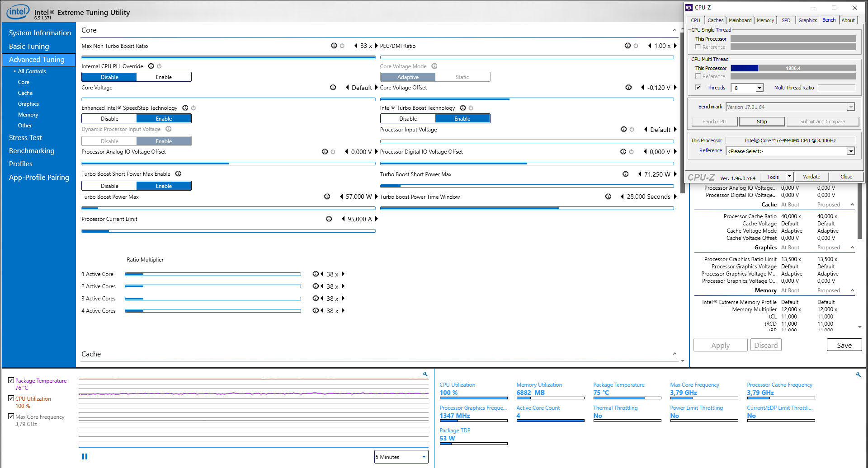Open Tools dropdown arrow in CPU-Z

(790, 177)
